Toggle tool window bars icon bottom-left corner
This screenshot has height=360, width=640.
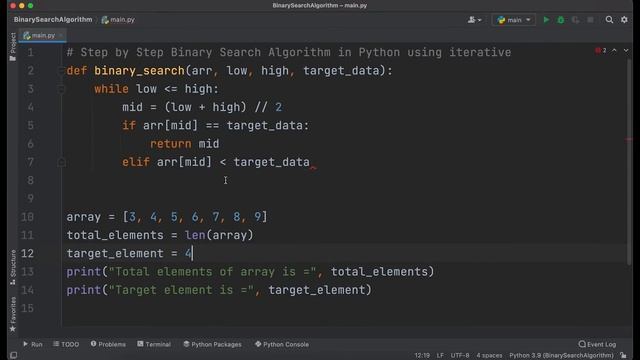(x=13, y=356)
